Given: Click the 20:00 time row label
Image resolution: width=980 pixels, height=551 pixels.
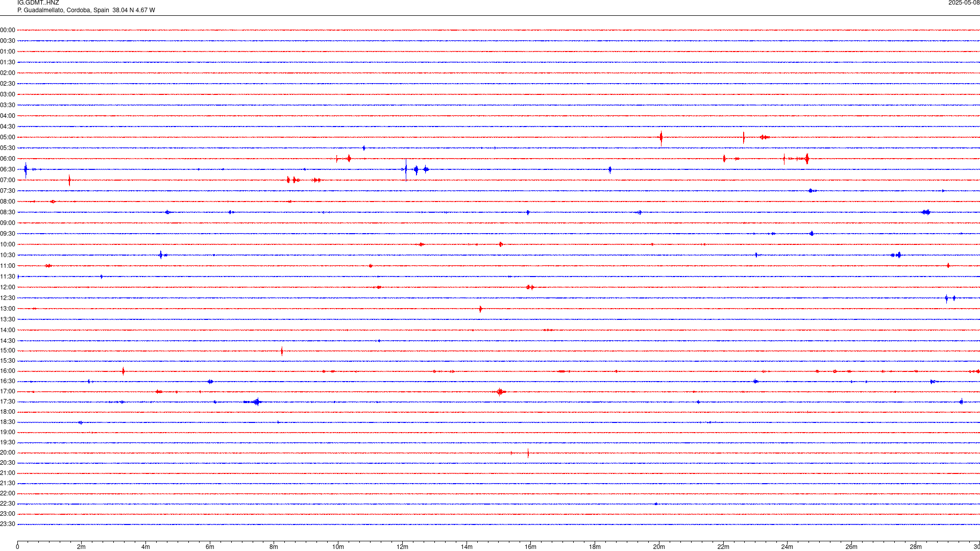Looking at the screenshot, I should click(x=8, y=453).
